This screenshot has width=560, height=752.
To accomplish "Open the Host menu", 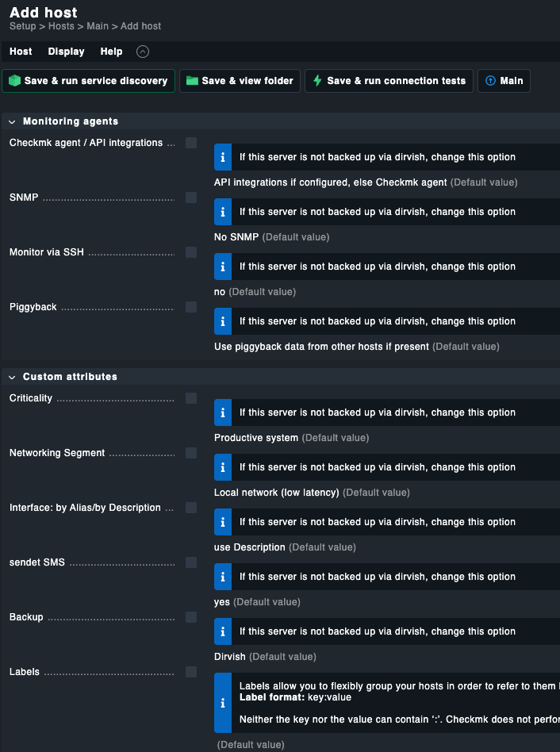I will coord(21,52).
